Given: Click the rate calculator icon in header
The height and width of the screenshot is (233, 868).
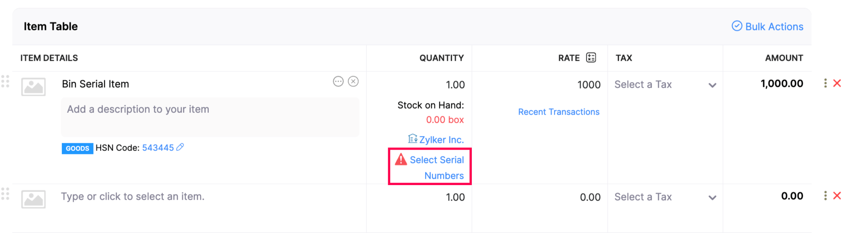Looking at the screenshot, I should [x=591, y=58].
